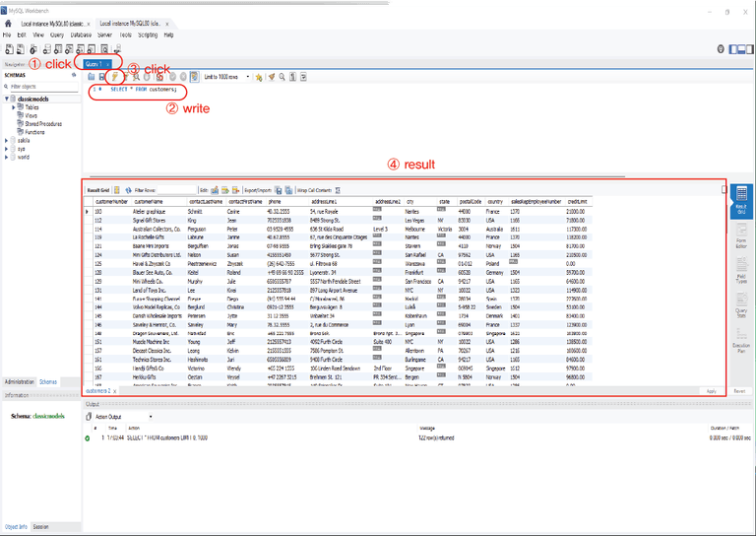
Task: Save snippet star icon
Action: click(260, 77)
